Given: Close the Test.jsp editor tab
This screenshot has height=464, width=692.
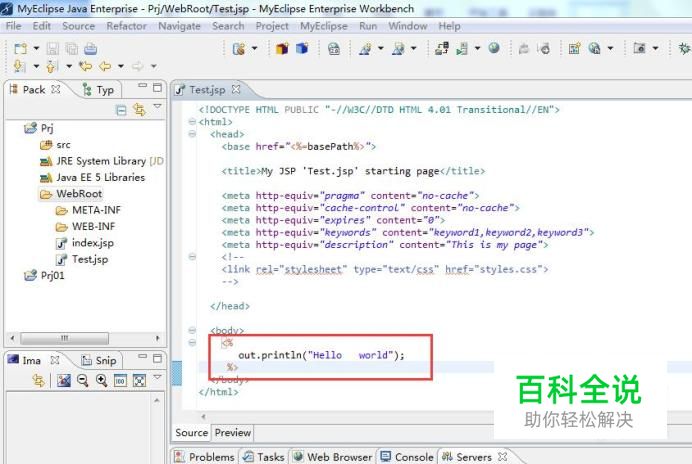Looking at the screenshot, I should [x=236, y=89].
